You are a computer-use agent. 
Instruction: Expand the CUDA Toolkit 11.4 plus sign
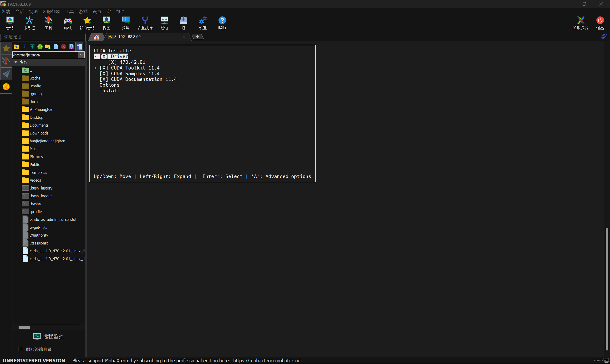coord(95,68)
